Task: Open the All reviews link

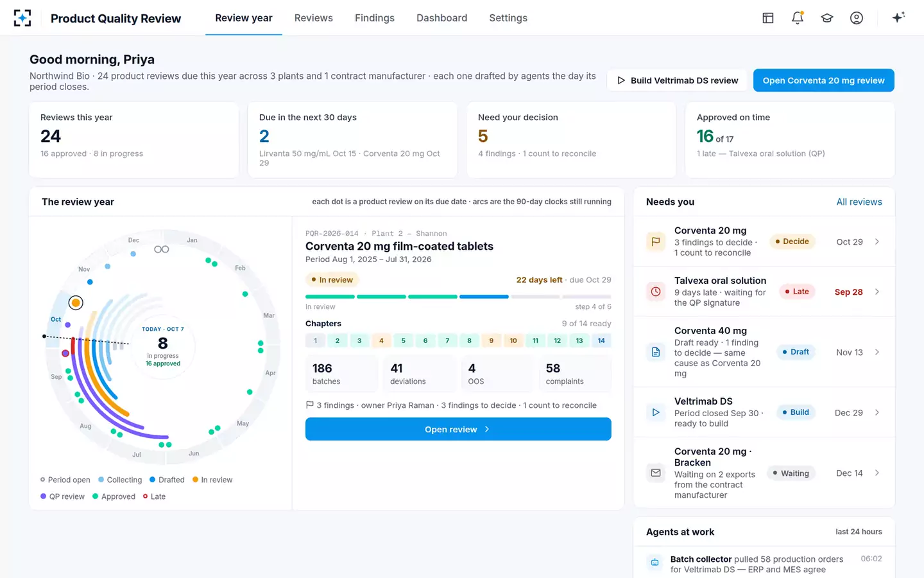Action: (x=859, y=202)
